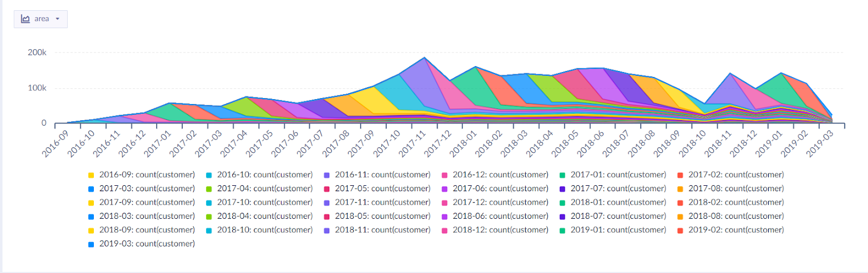Viewport: 868px width, 273px height.
Task: Click the 2017-08 count(customer) legend label
Action: point(736,188)
